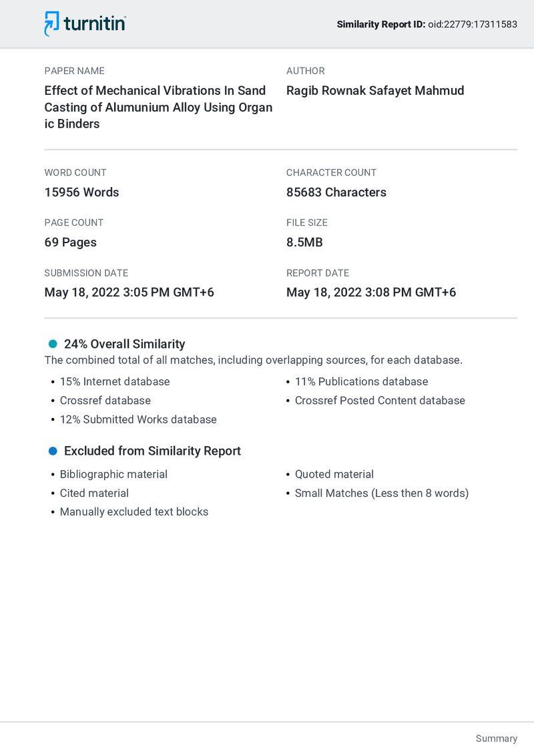The height and width of the screenshot is (756, 534).
Task: Click Crossref Posted Content database item
Action: [380, 401]
